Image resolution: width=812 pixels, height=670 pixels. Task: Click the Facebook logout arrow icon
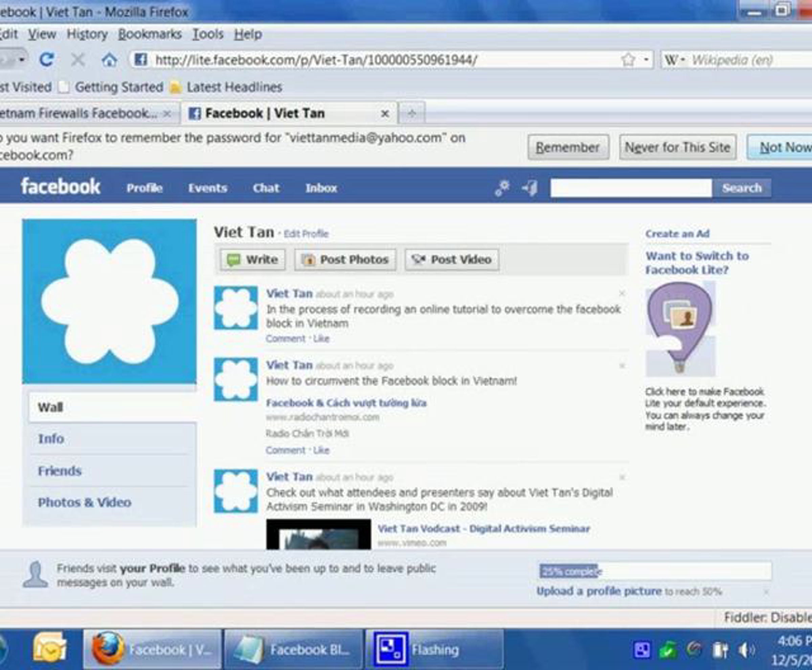point(530,188)
